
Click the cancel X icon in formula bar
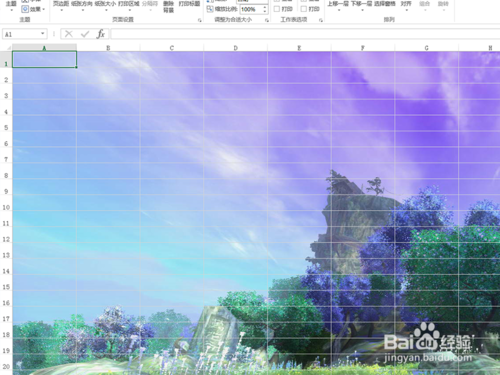(x=69, y=34)
